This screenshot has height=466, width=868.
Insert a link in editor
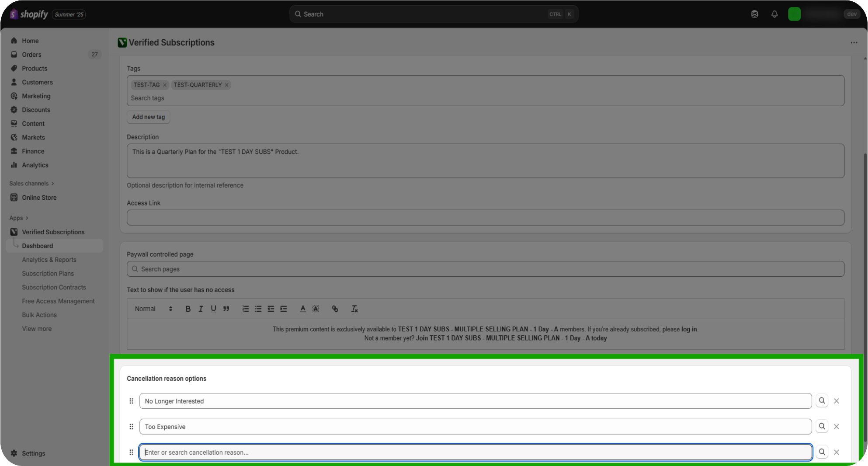pyautogui.click(x=335, y=309)
